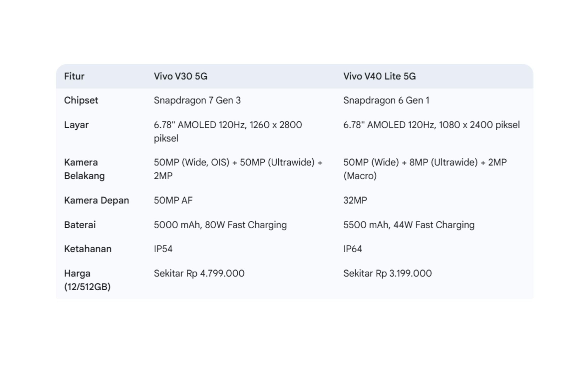Click the Chipset row label
Image resolution: width=588 pixels, height=372 pixels.
(x=81, y=100)
